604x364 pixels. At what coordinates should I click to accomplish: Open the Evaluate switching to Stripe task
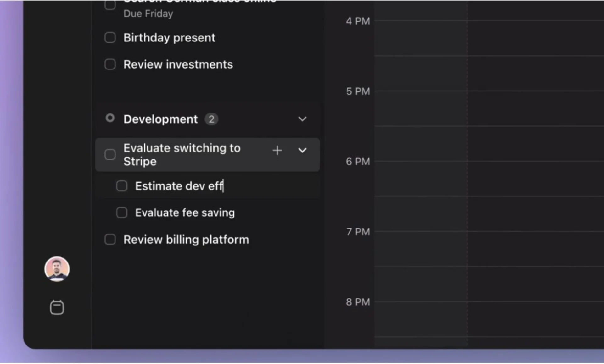pos(182,154)
